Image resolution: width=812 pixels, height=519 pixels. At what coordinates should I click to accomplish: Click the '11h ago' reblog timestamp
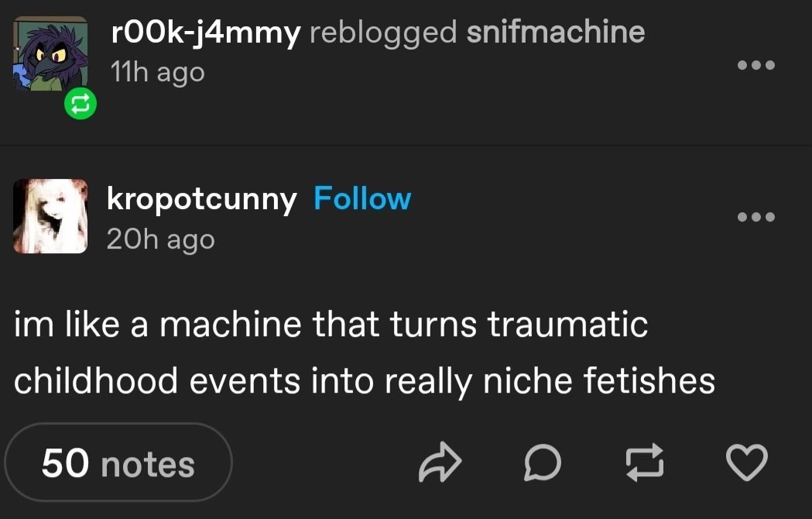[158, 72]
